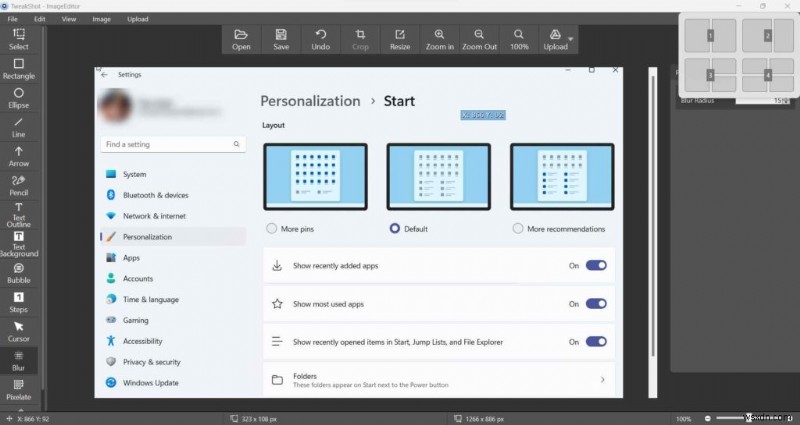Select the More recommendations radio button
The image size is (800, 425).
pyautogui.click(x=518, y=228)
